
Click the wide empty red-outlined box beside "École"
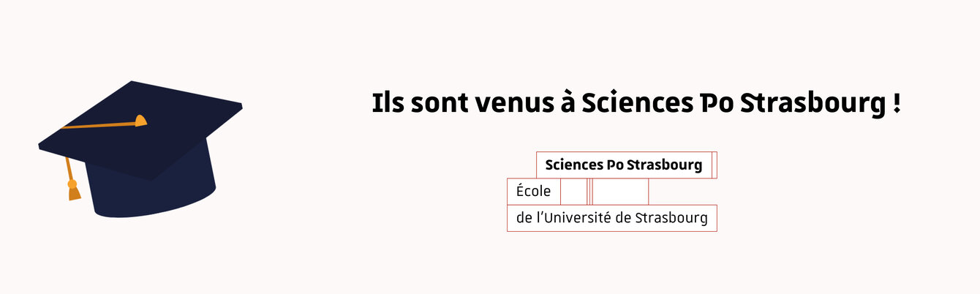[x=620, y=192]
